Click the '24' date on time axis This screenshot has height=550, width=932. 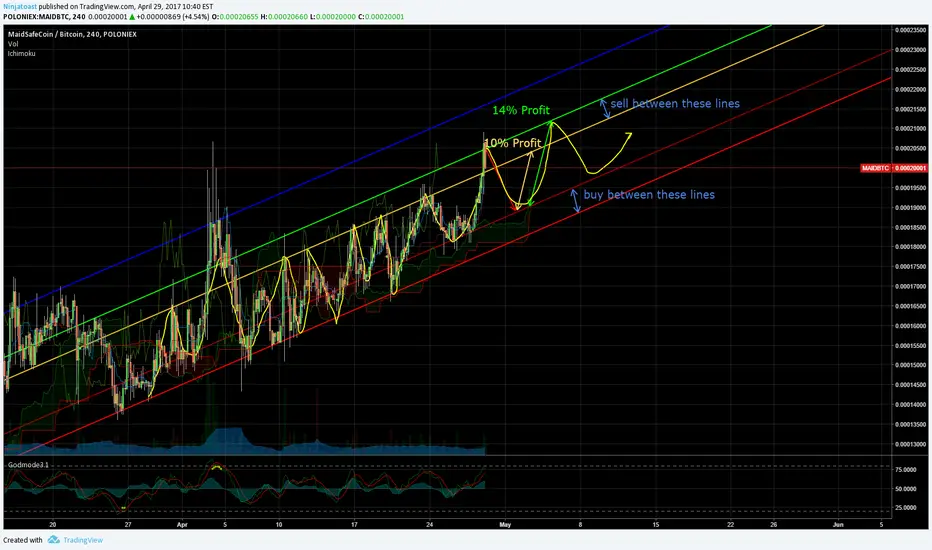pos(430,524)
